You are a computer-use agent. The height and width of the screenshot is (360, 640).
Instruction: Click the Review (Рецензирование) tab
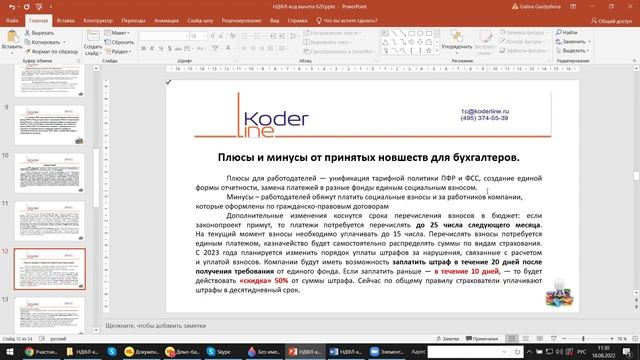pos(241,20)
